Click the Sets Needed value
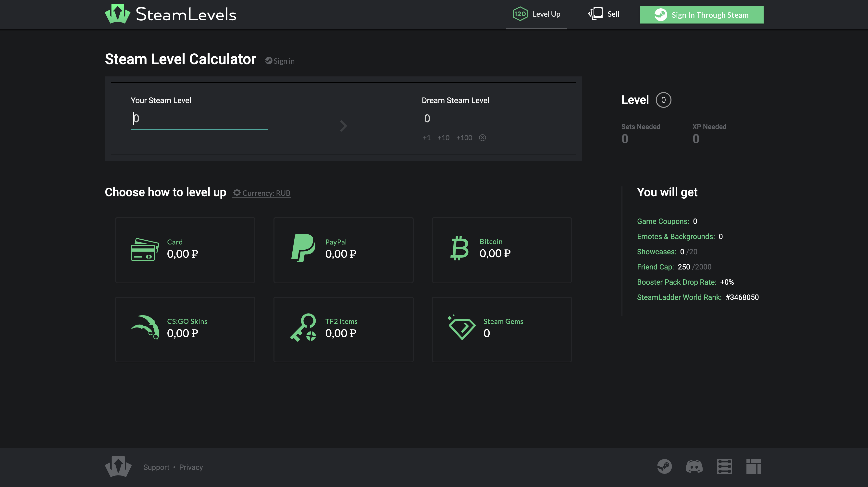This screenshot has height=487, width=868. [x=625, y=139]
